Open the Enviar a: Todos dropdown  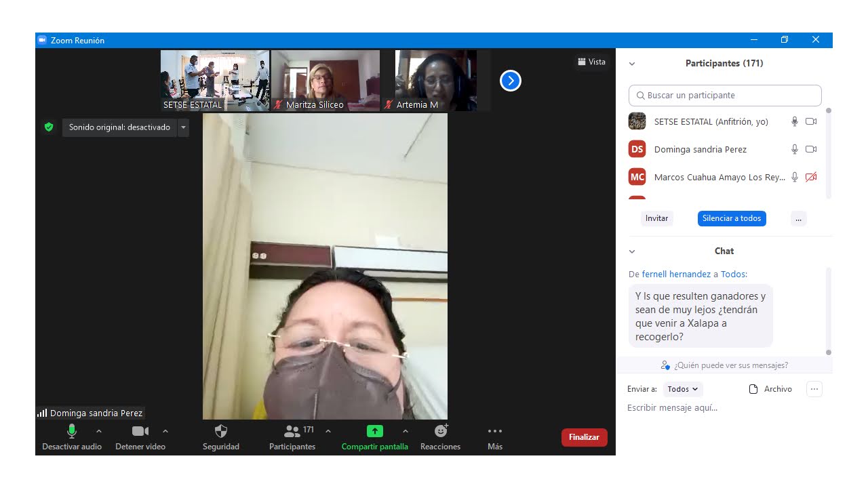[683, 389]
